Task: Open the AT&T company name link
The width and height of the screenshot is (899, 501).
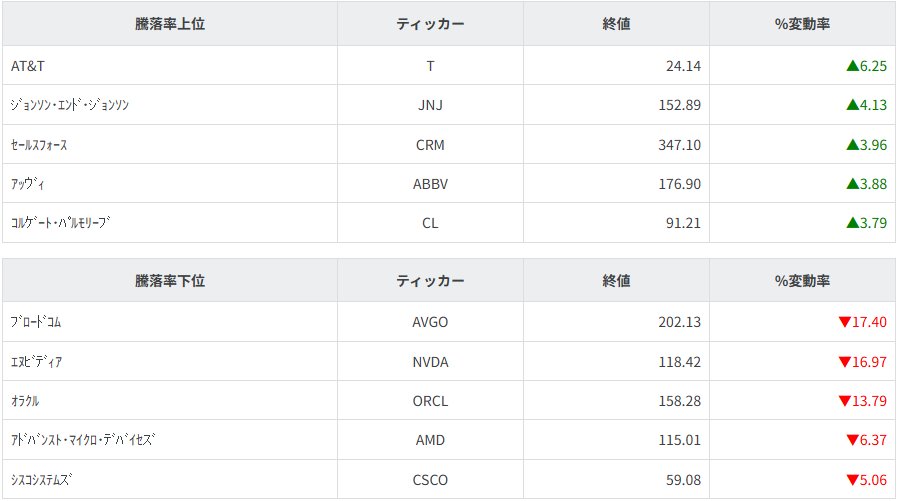Action: click(28, 66)
